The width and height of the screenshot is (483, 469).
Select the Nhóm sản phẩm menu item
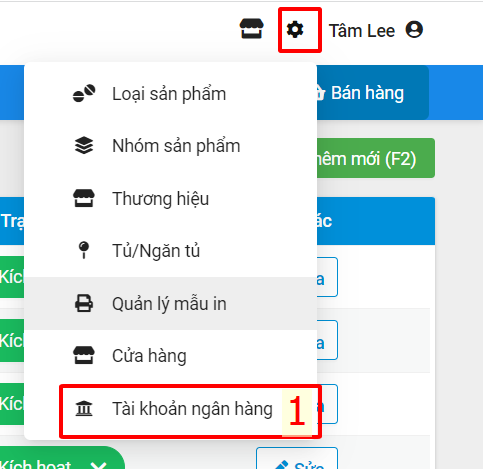pos(170,146)
